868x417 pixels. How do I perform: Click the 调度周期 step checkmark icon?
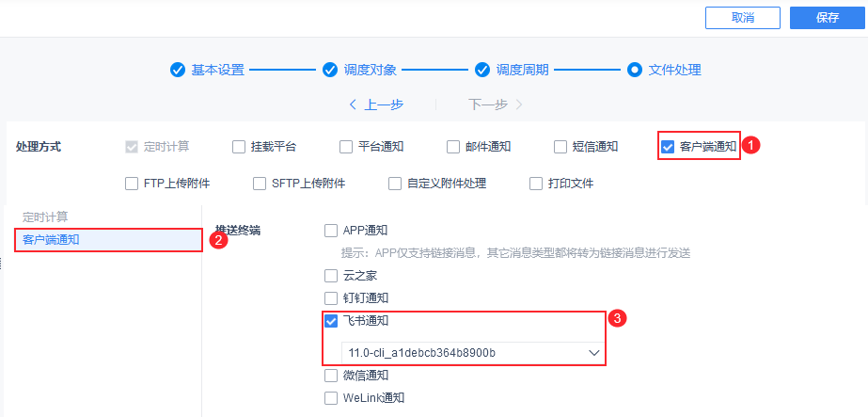[482, 71]
